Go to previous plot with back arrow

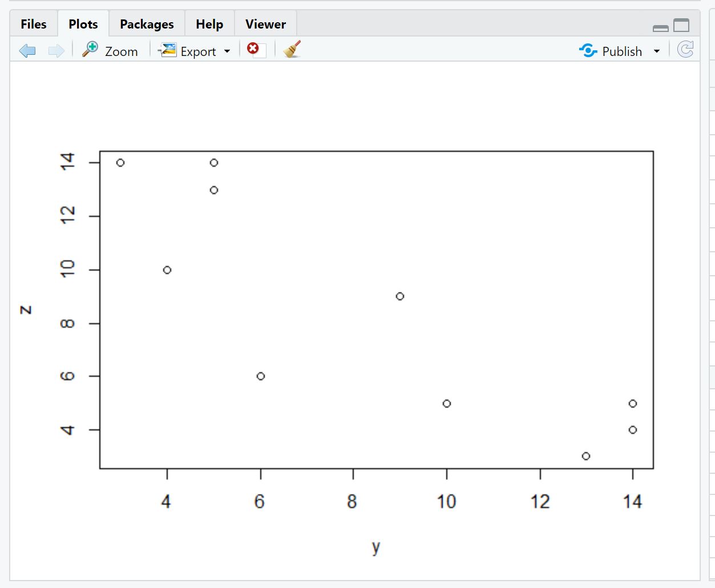27,50
